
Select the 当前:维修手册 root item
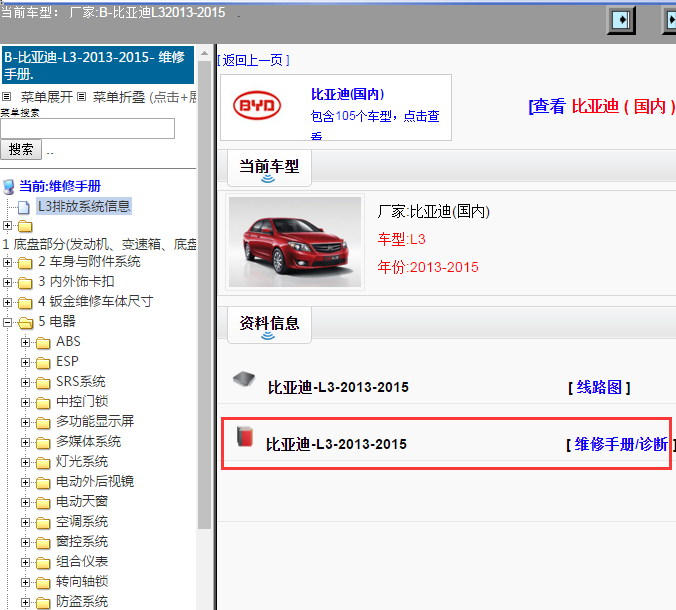[60, 186]
